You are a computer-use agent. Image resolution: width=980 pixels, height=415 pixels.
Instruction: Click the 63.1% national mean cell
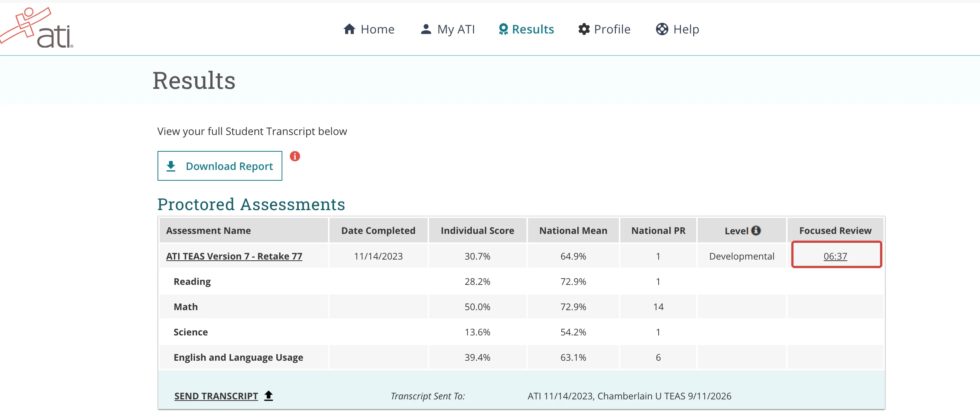click(573, 357)
